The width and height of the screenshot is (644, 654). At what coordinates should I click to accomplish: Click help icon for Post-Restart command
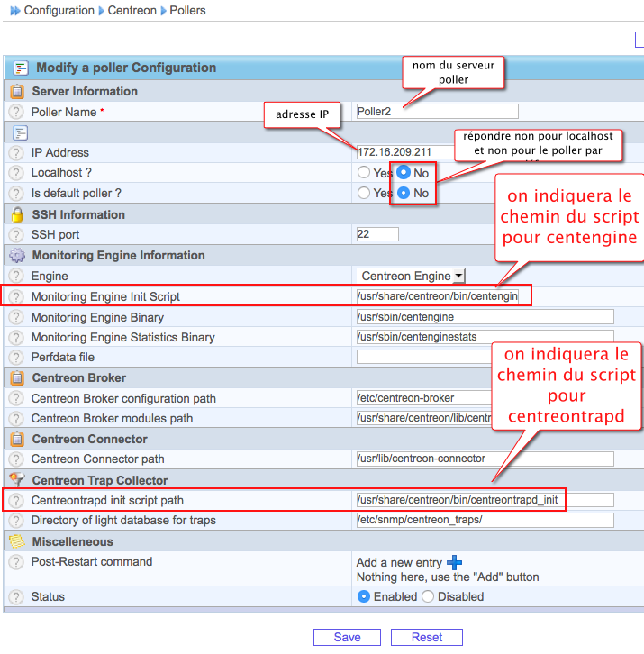pos(16,562)
